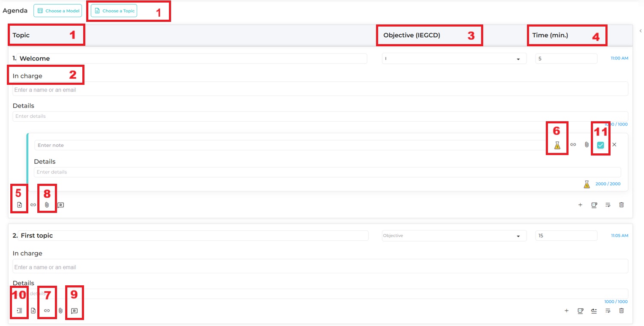The width and height of the screenshot is (644, 326).
Task: Delete the First topic with trash icon
Action: tap(621, 311)
